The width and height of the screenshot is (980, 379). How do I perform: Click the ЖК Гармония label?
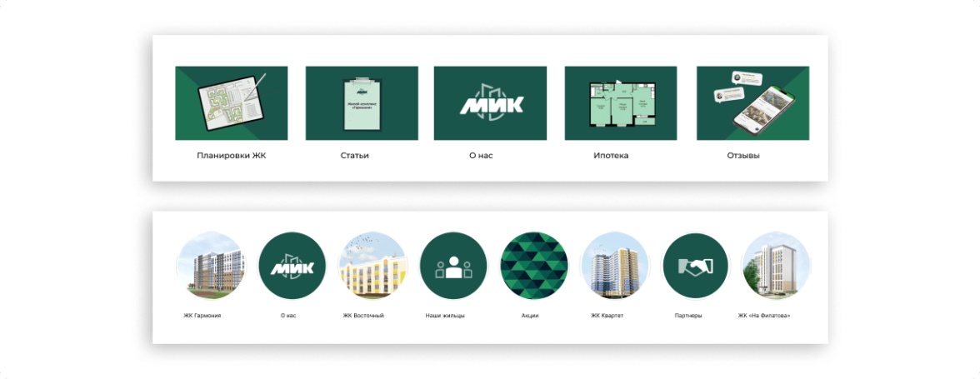coord(202,316)
